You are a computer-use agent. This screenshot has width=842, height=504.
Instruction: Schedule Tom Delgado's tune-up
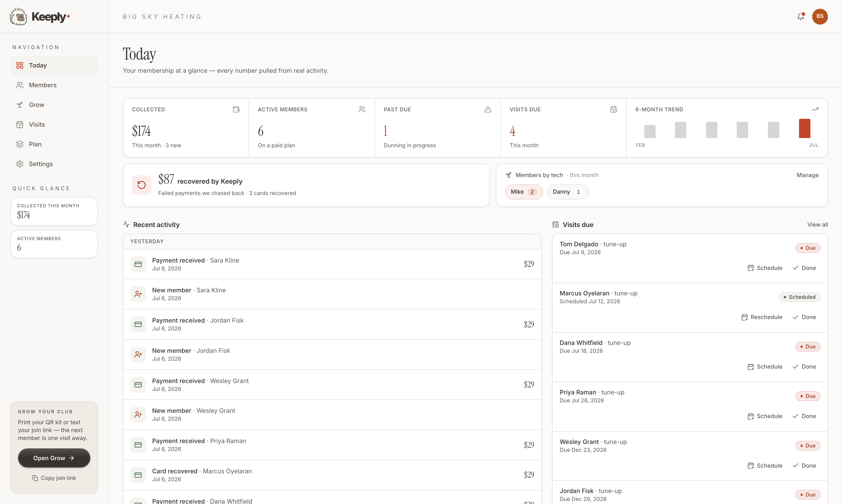coord(765,268)
